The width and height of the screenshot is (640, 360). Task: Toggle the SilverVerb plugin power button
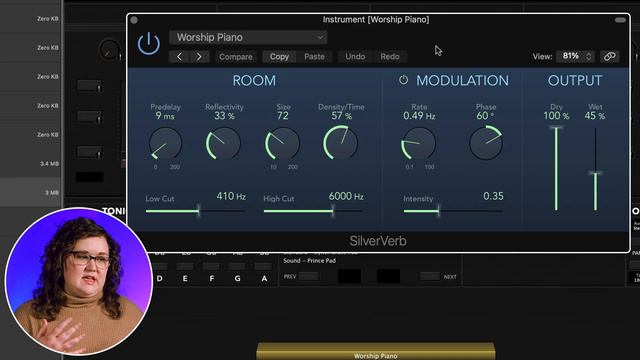[x=149, y=43]
